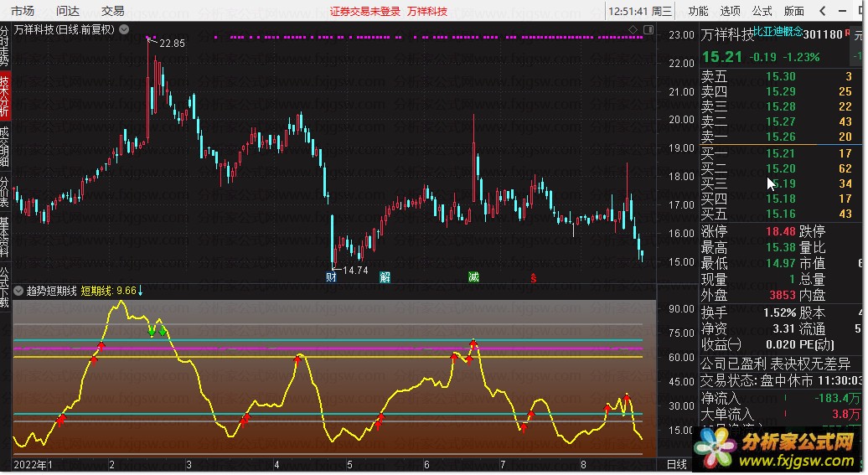Click the 财 marker below the chart
Viewport: 868px width, 475px height.
pos(331,277)
